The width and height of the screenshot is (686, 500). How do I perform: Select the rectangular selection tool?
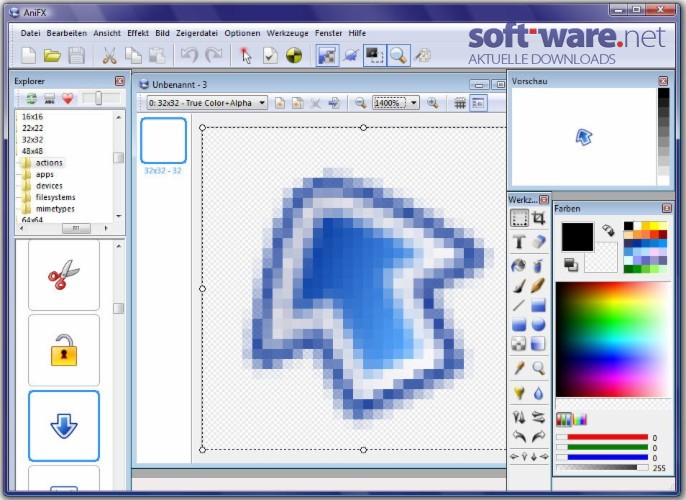coord(519,218)
